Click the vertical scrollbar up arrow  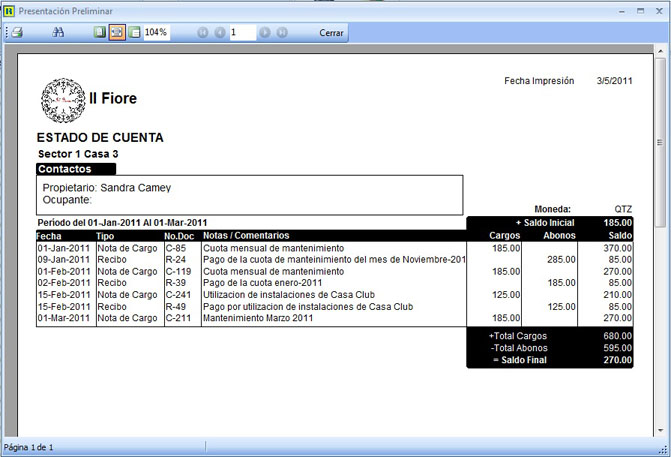661,51
